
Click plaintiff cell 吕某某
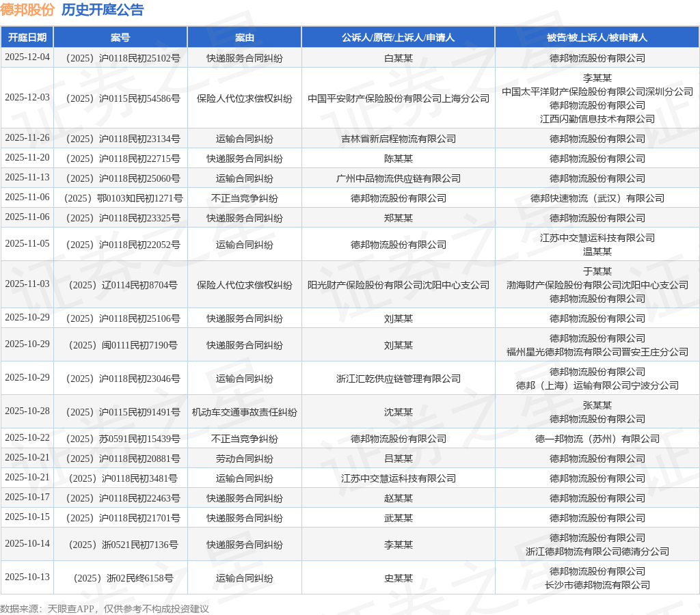pyautogui.click(x=399, y=459)
